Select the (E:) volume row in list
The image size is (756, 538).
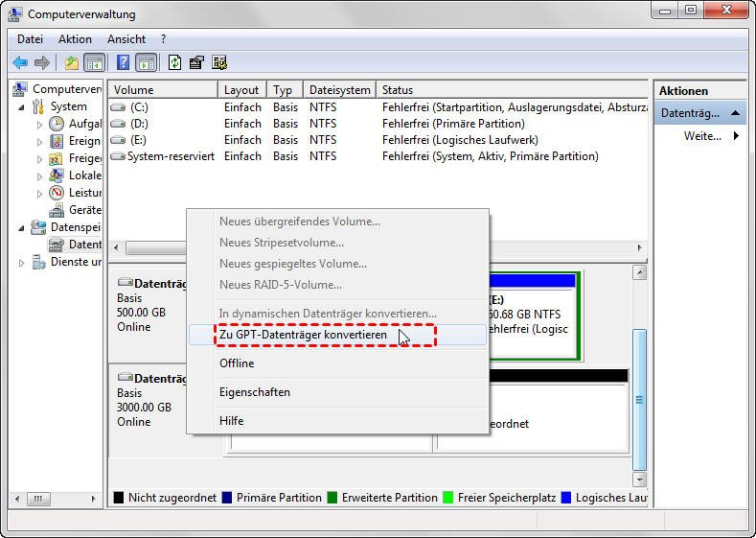378,140
